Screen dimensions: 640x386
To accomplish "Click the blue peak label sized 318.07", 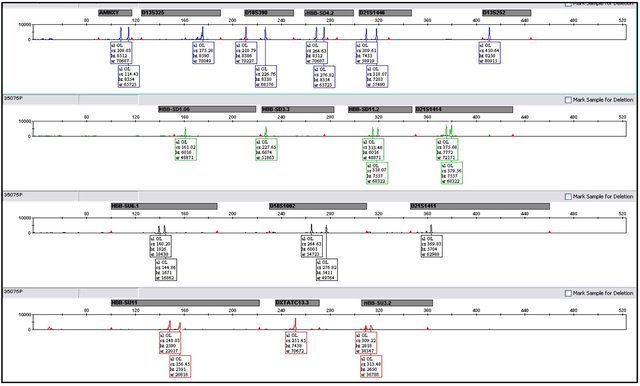I will click(x=377, y=77).
